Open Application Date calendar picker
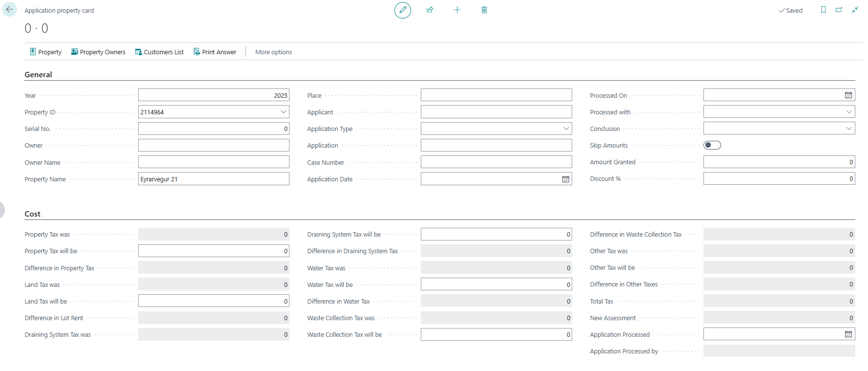 click(566, 179)
